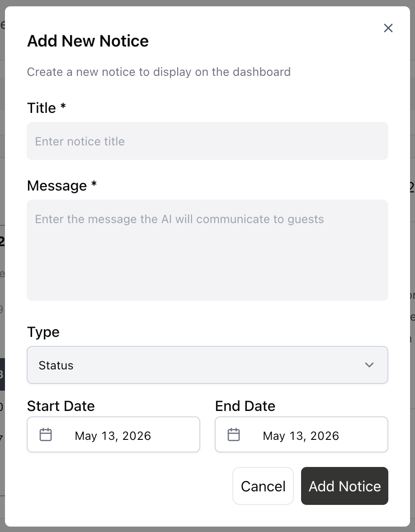The width and height of the screenshot is (415, 532).
Task: Submit with the Add Notice button
Action: pos(344,486)
